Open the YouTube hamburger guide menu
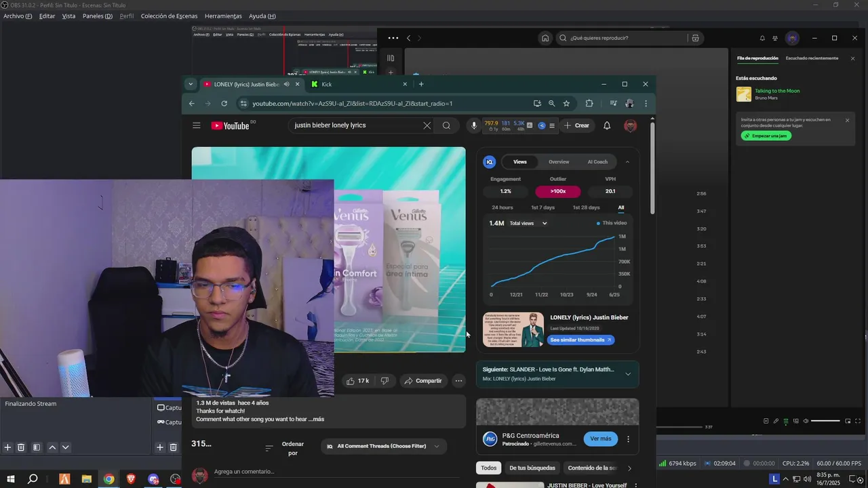The height and width of the screenshot is (488, 868). pos(196,125)
